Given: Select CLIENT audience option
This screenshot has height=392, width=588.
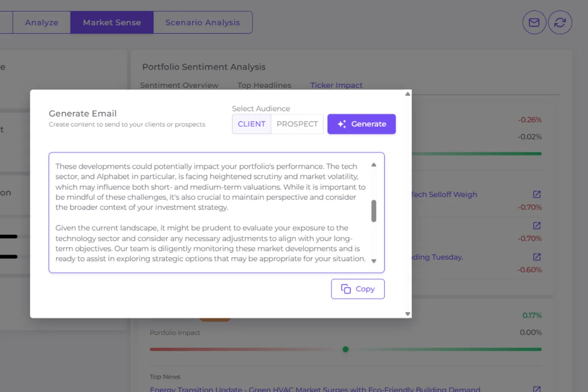Looking at the screenshot, I should pyautogui.click(x=251, y=124).
